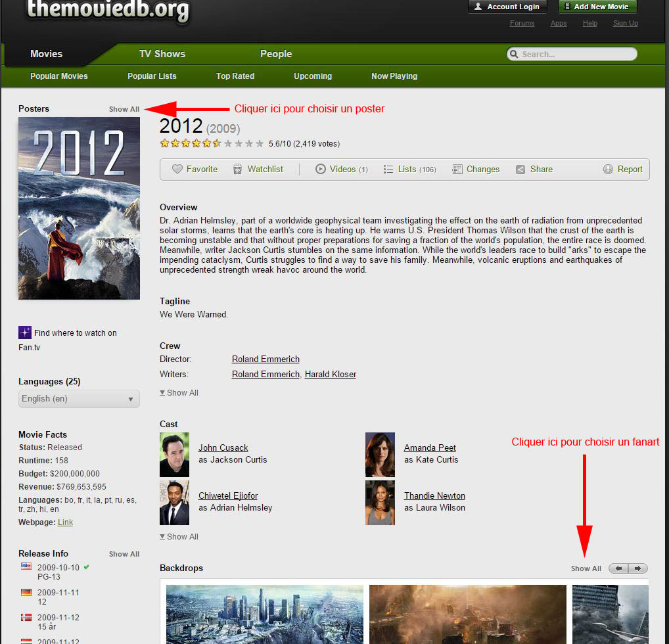Click the Changes icon
The image size is (669, 644).
tap(457, 170)
